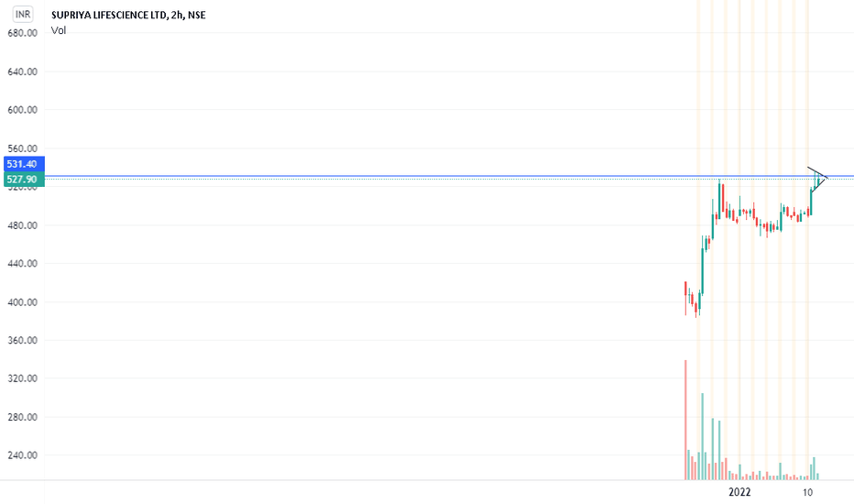Click the 400.00 price axis label
Image resolution: width=854 pixels, height=504 pixels.
coord(22,302)
